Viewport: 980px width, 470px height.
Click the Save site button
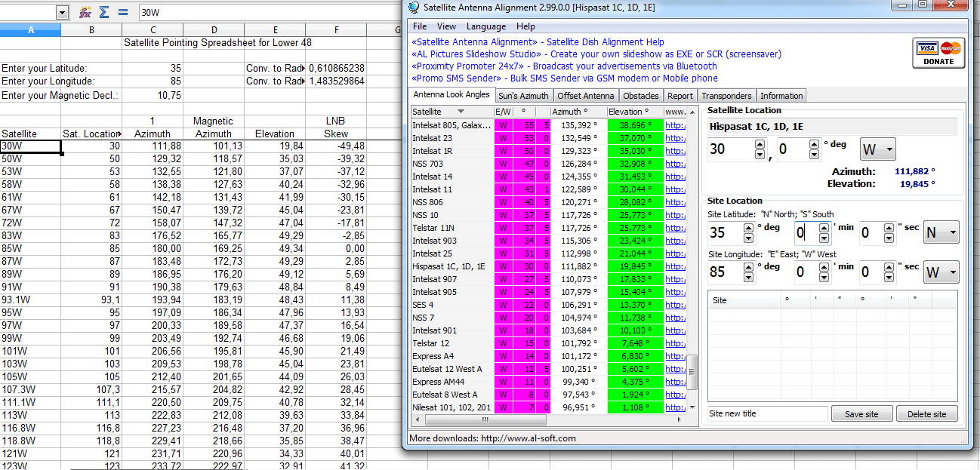coord(861,414)
